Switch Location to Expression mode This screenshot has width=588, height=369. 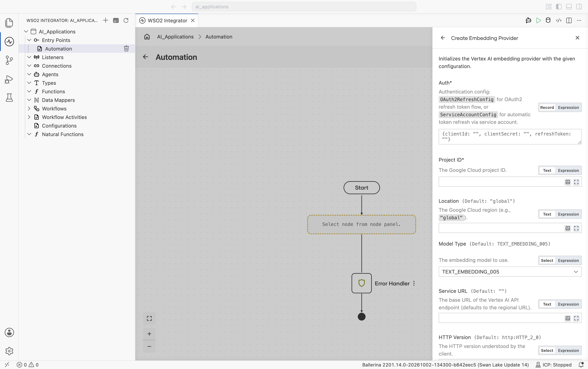coord(568,214)
